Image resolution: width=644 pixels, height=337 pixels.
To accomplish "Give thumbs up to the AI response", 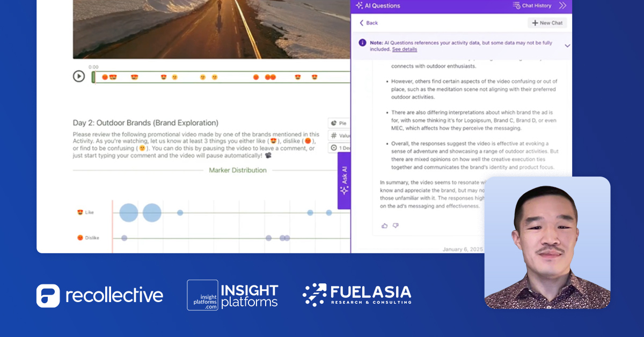I will click(x=383, y=225).
